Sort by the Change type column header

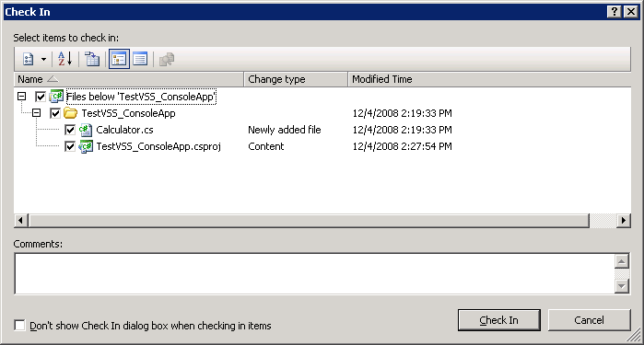296,79
